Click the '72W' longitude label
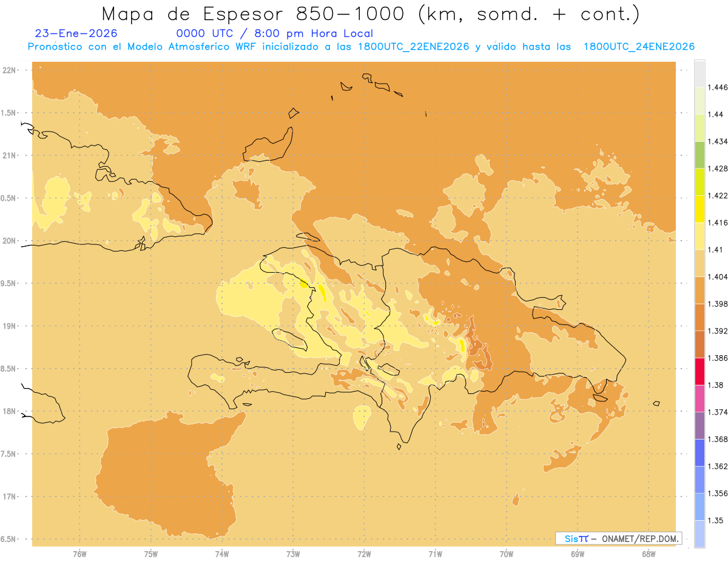Screen dimensions: 728x562 click(x=364, y=554)
